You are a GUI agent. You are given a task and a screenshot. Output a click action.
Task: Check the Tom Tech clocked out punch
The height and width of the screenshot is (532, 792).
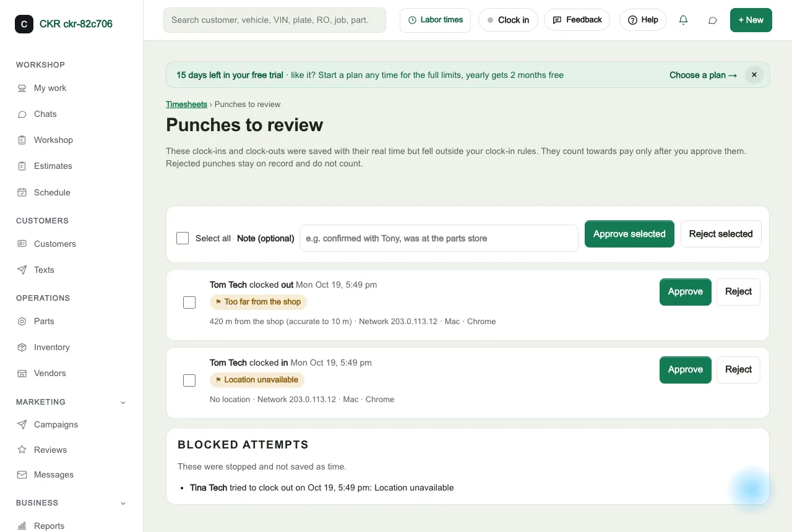(x=189, y=302)
